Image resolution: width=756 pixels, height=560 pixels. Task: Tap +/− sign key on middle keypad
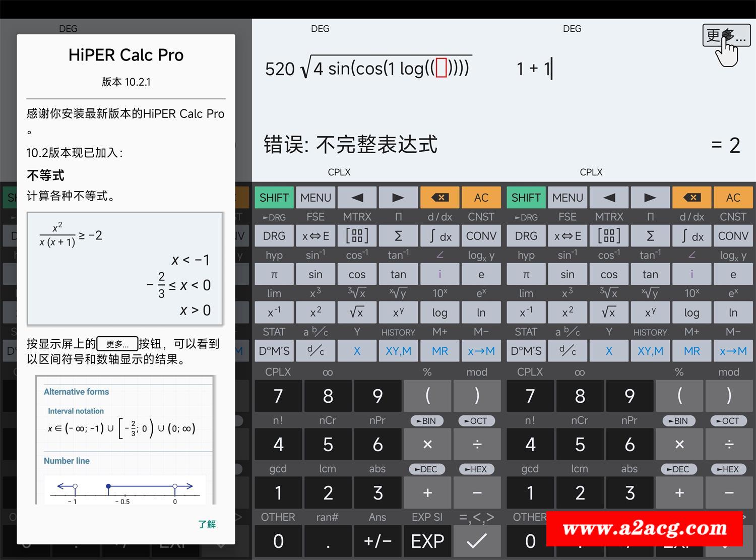pos(377,541)
